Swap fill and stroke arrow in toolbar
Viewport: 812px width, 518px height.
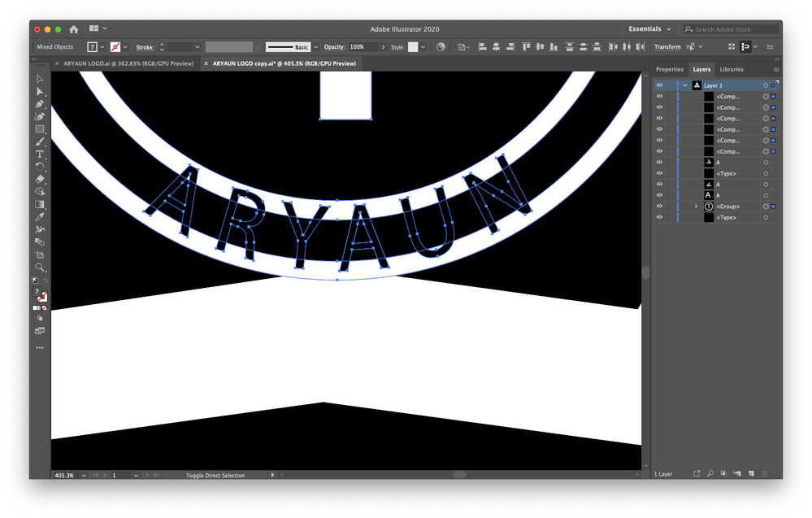(x=46, y=281)
